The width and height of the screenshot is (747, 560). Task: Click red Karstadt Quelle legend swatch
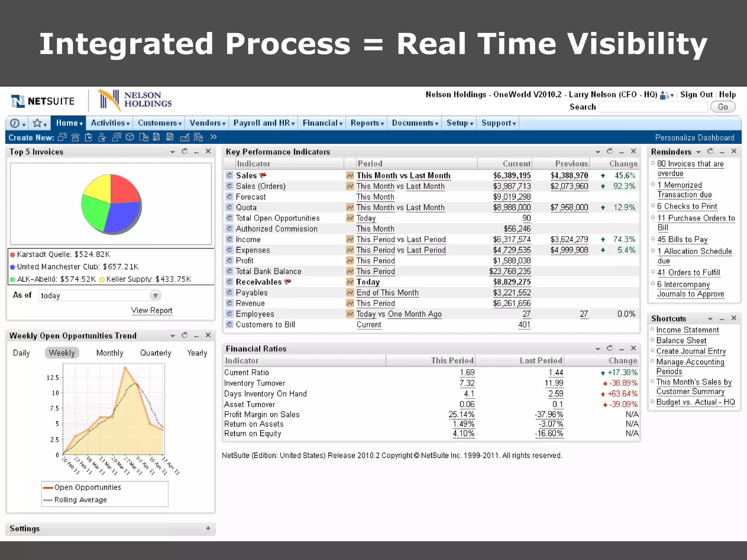[12, 254]
